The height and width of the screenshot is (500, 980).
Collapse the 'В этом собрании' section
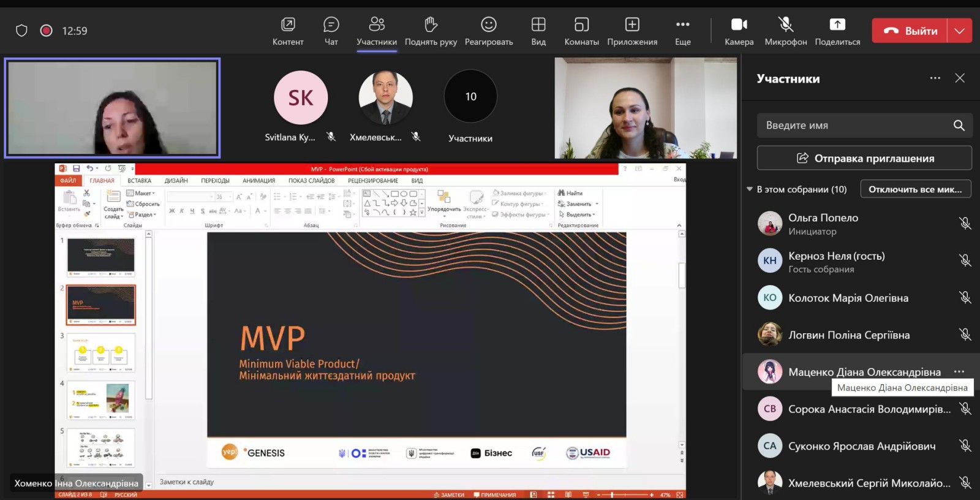click(750, 189)
